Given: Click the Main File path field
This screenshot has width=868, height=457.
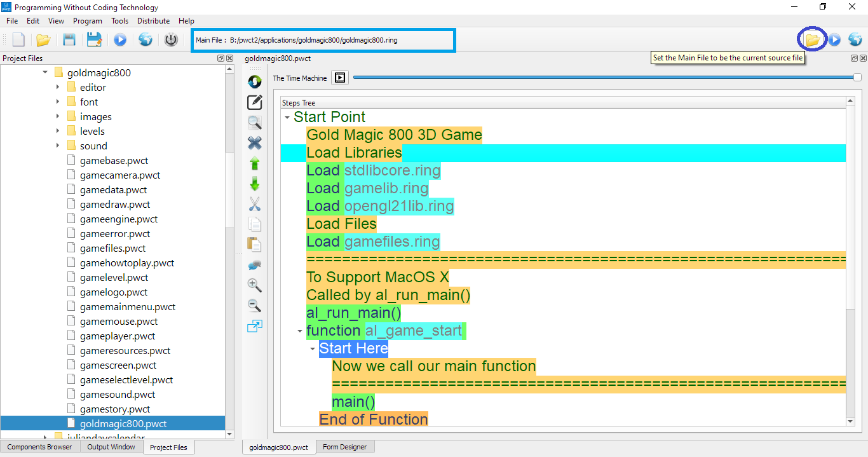Looking at the screenshot, I should [x=323, y=40].
